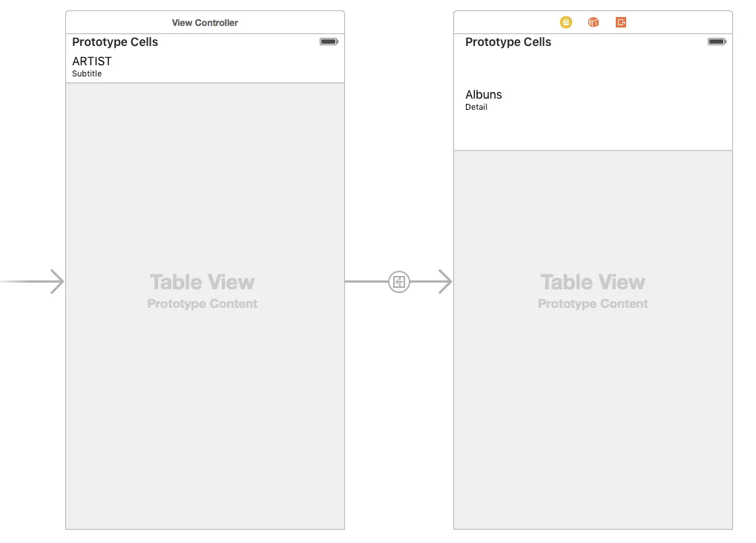Select the Albuns cell title label
Screen dimensions: 756x543
click(x=484, y=94)
